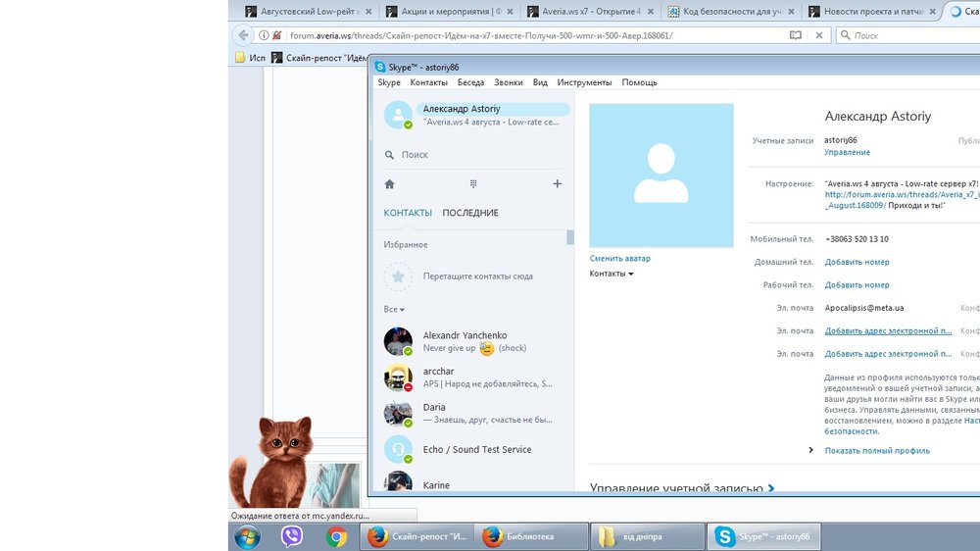Screen dimensions: 980x551
Task: Click Добавить номер for Домашний тел.
Action: tap(857, 262)
